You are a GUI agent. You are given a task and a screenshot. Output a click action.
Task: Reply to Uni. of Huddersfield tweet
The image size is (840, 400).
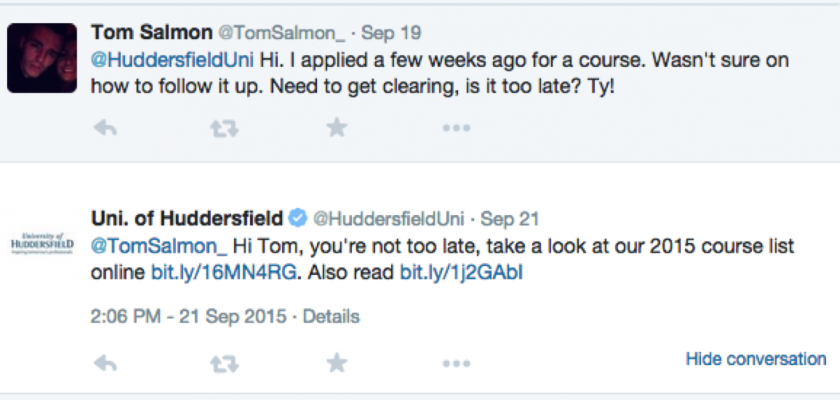pyautogui.click(x=105, y=364)
